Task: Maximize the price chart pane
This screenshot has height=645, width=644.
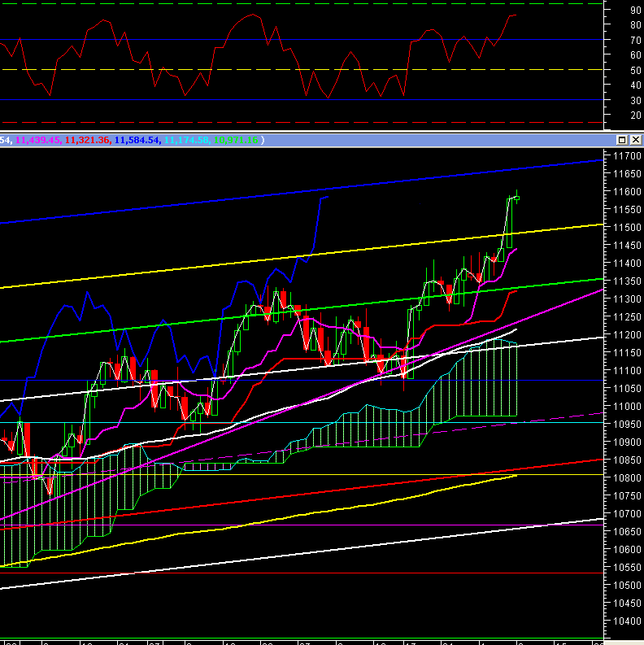Action: point(622,140)
